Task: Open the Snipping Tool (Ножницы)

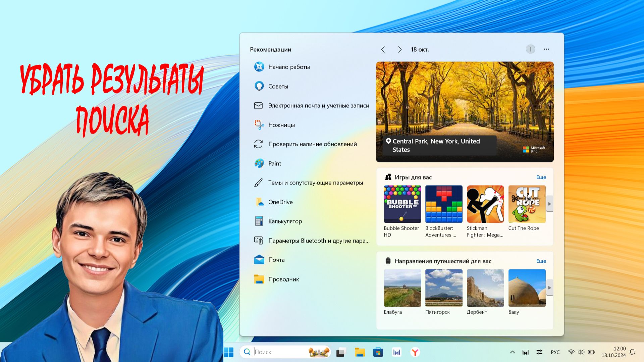Action: 281,124
